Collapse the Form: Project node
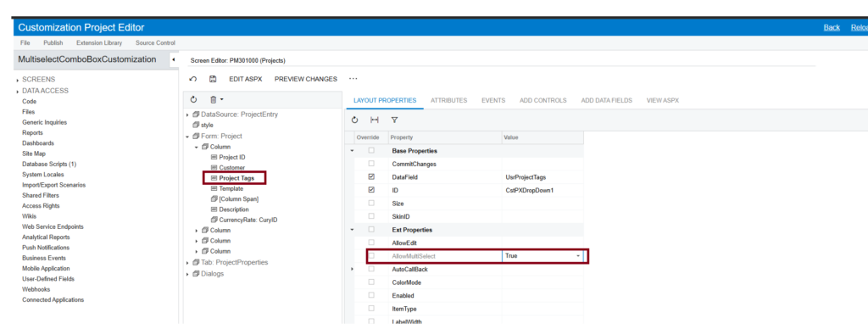 pyautogui.click(x=187, y=137)
